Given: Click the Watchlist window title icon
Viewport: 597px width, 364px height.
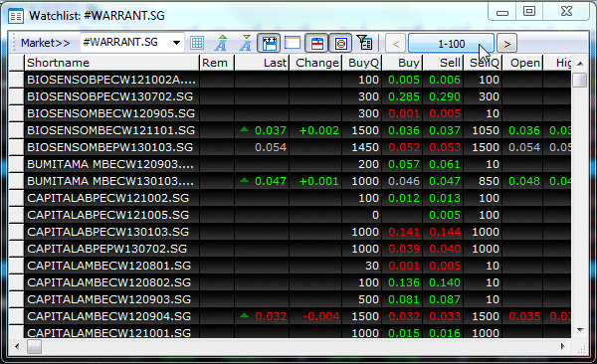Looking at the screenshot, I should [x=16, y=16].
